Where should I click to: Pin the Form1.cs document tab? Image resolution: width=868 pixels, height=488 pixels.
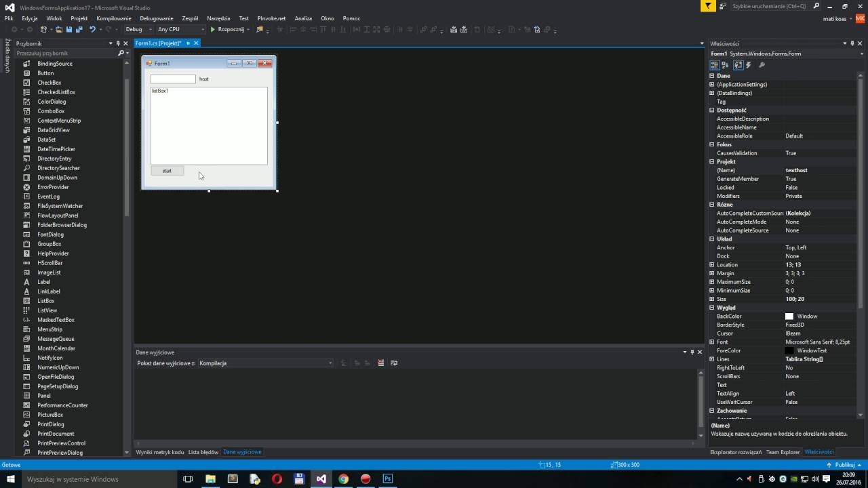point(188,43)
